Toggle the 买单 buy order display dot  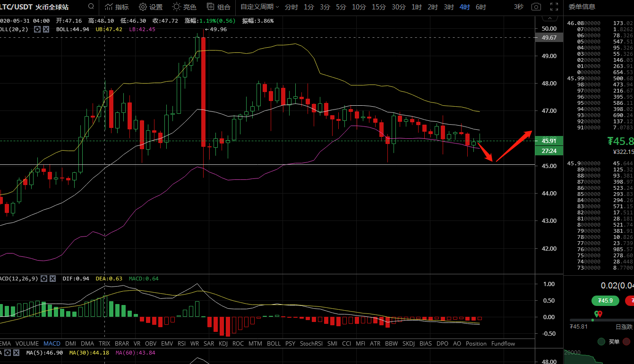tap(600, 341)
